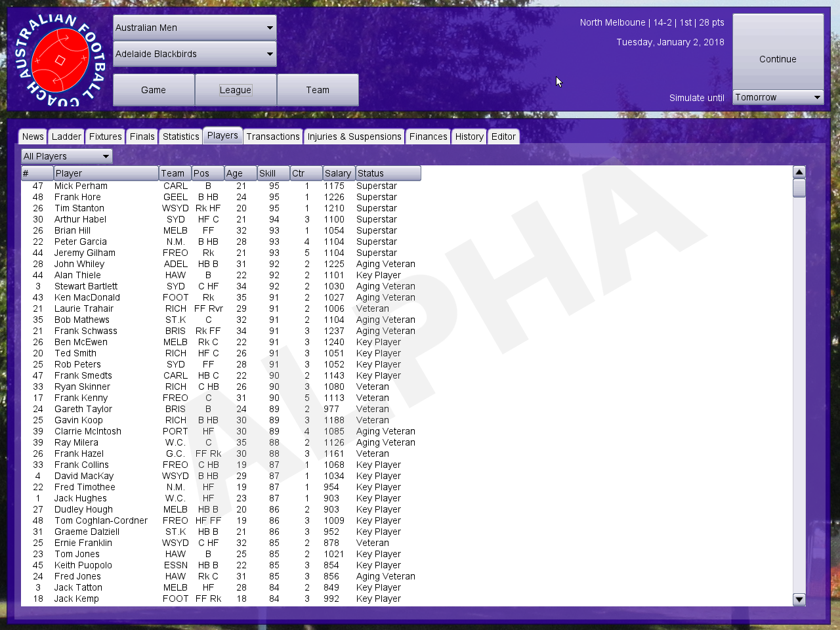Sort table by Age column header

coord(240,173)
